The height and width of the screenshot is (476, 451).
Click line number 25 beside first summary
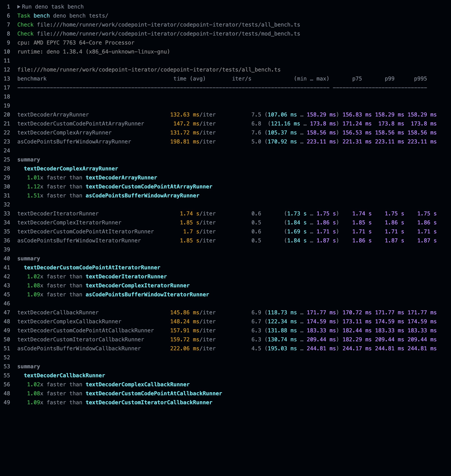[x=7, y=160]
